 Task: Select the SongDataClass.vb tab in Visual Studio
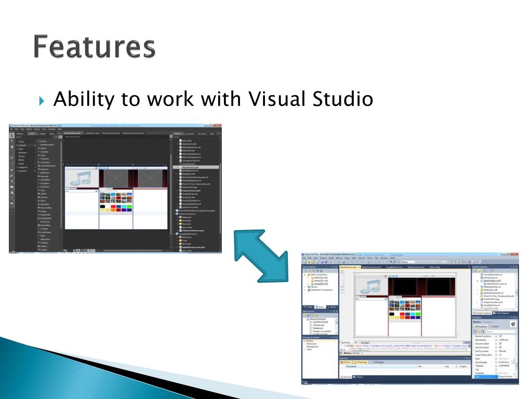tap(394, 267)
